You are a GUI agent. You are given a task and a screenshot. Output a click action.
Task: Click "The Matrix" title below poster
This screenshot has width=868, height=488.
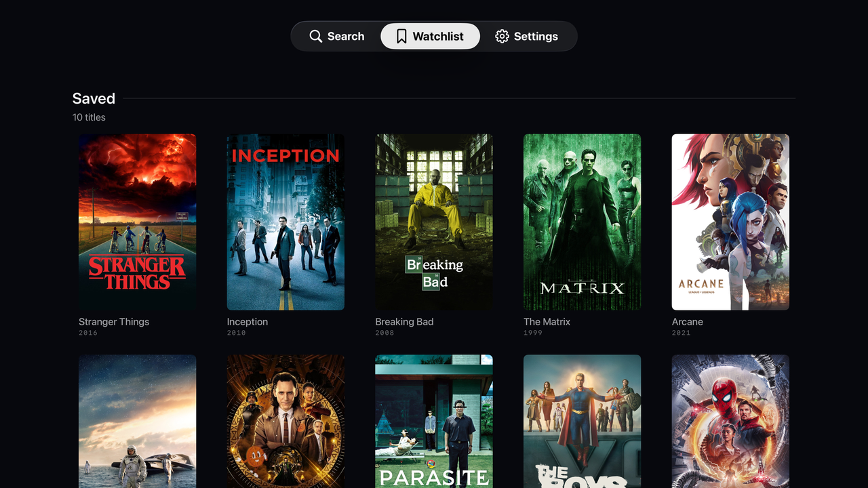547,322
